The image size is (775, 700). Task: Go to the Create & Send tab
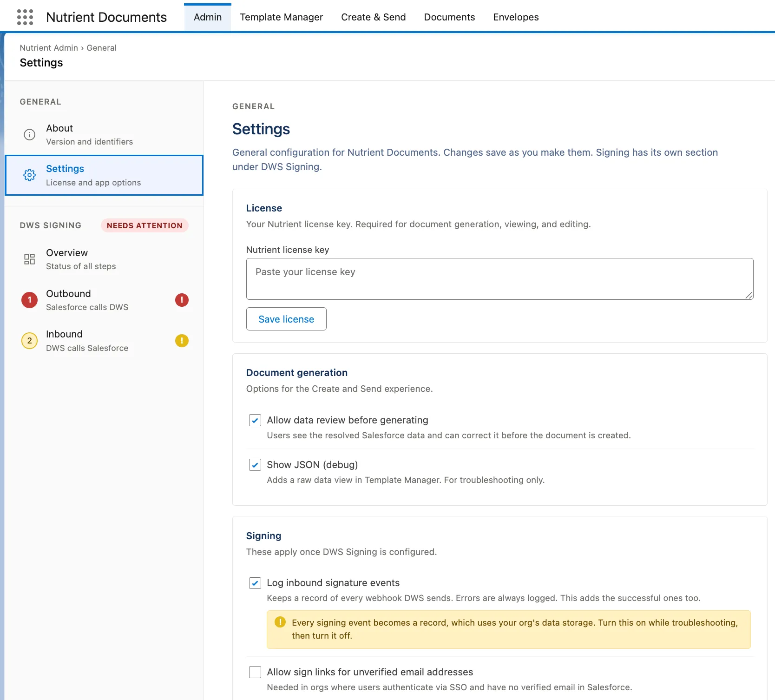click(x=373, y=17)
